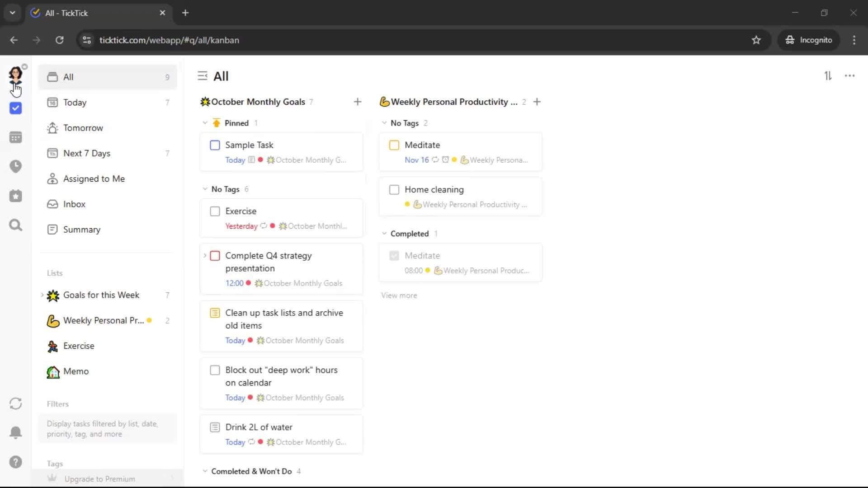This screenshot has width=868, height=488.
Task: Click the sort icon at top right
Action: 828,76
